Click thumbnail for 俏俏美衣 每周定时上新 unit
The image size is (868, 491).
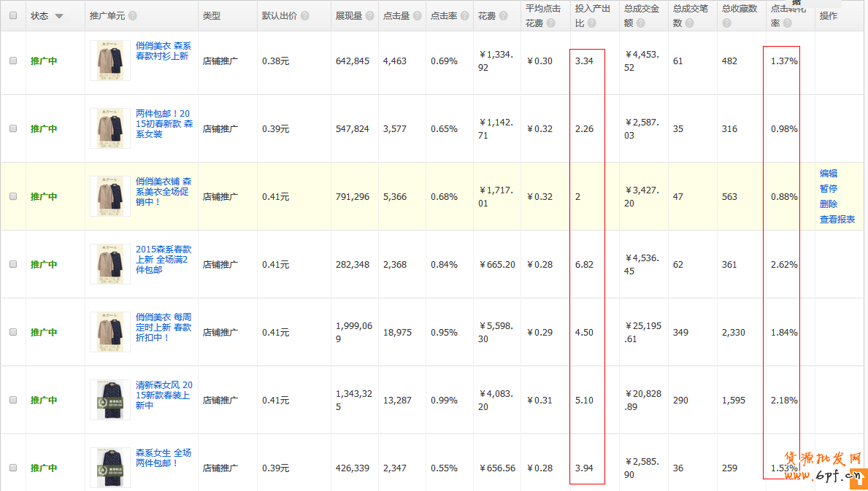click(x=110, y=332)
